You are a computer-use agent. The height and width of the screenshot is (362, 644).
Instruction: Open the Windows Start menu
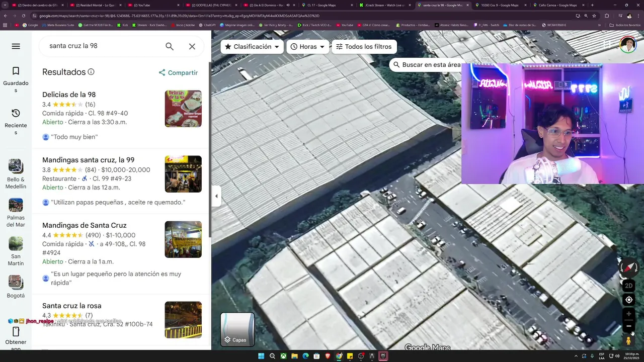[261, 356]
